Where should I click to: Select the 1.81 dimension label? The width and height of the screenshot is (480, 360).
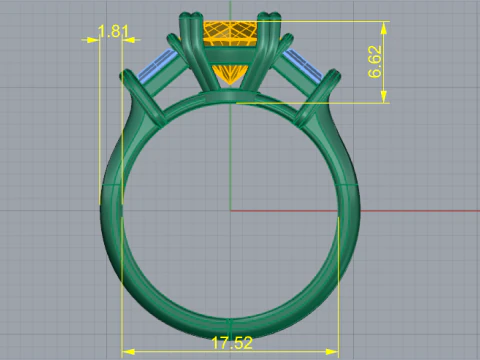(113, 31)
